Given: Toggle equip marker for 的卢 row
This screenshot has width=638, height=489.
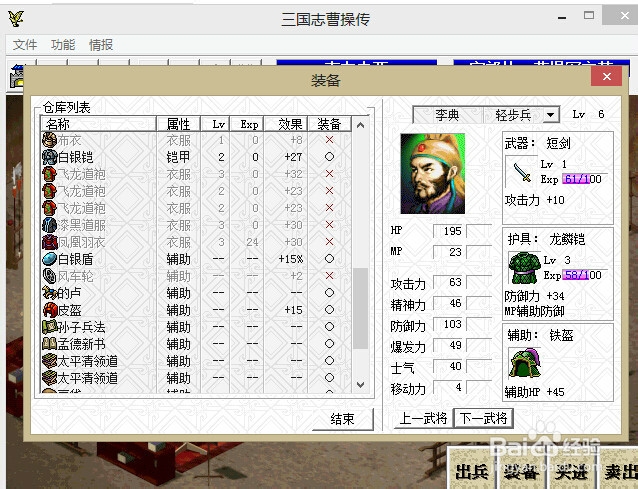Looking at the screenshot, I should (x=329, y=293).
